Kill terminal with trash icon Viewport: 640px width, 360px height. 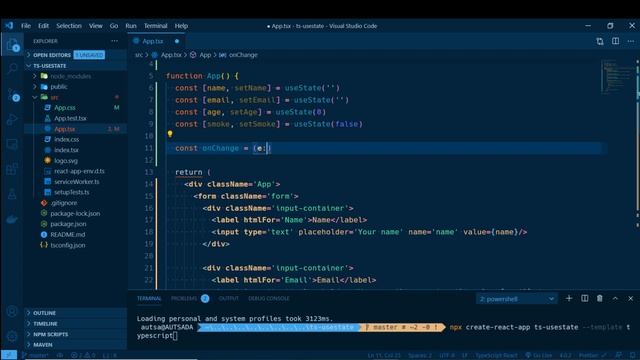click(x=600, y=298)
